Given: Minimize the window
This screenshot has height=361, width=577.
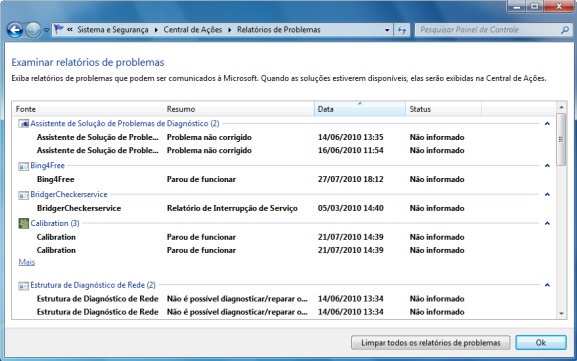Looking at the screenshot, I should (517, 7).
